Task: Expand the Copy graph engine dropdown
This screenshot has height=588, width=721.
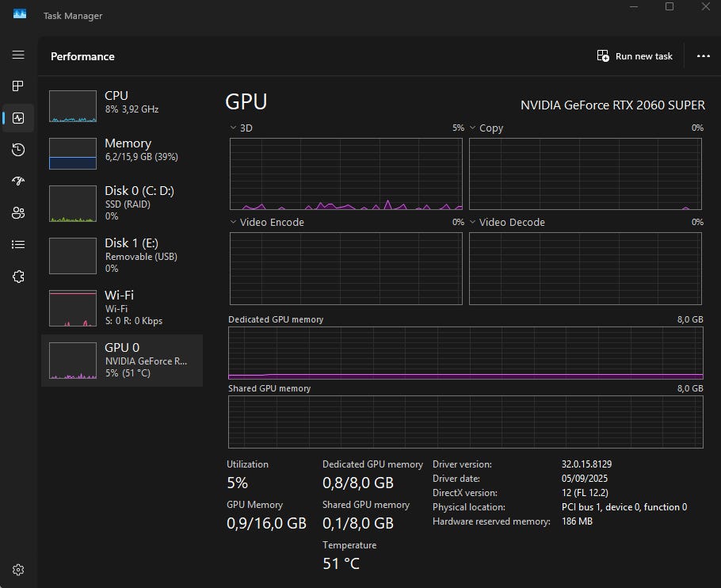Action: [x=473, y=128]
